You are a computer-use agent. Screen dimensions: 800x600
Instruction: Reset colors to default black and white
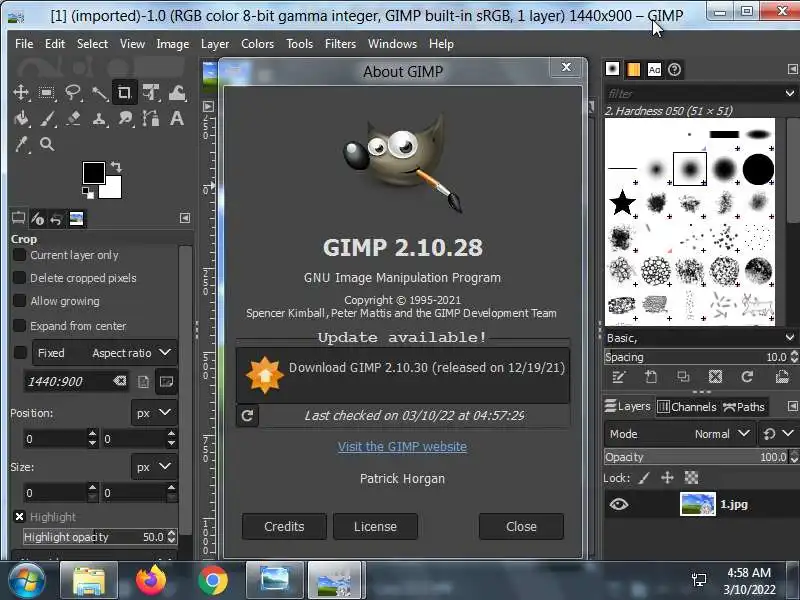88,192
